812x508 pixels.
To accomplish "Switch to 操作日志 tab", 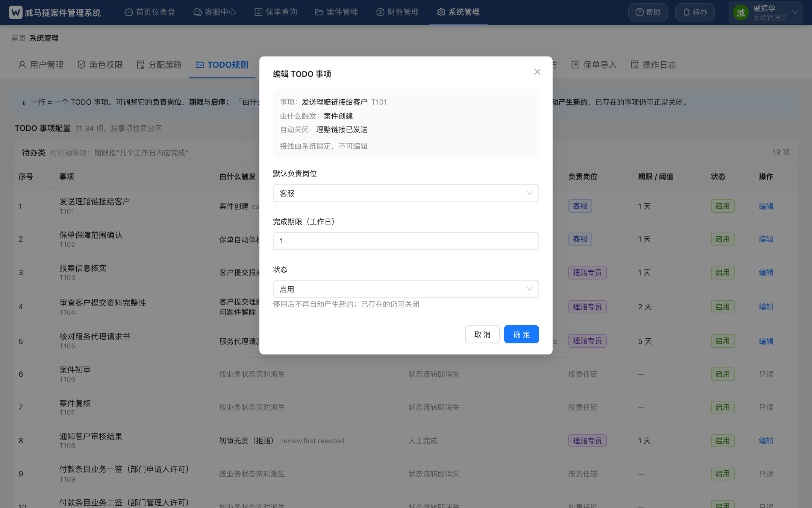I will tap(653, 65).
